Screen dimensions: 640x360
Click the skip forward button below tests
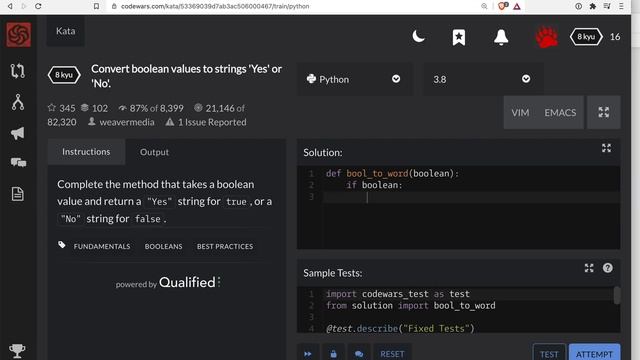click(308, 353)
